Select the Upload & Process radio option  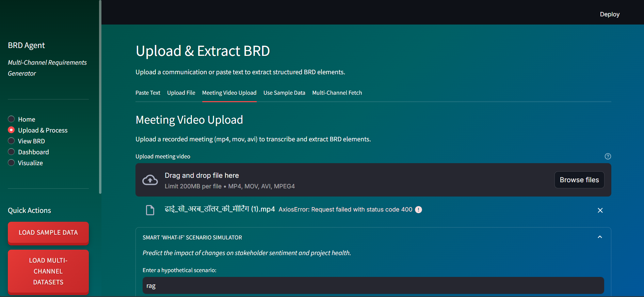click(11, 130)
